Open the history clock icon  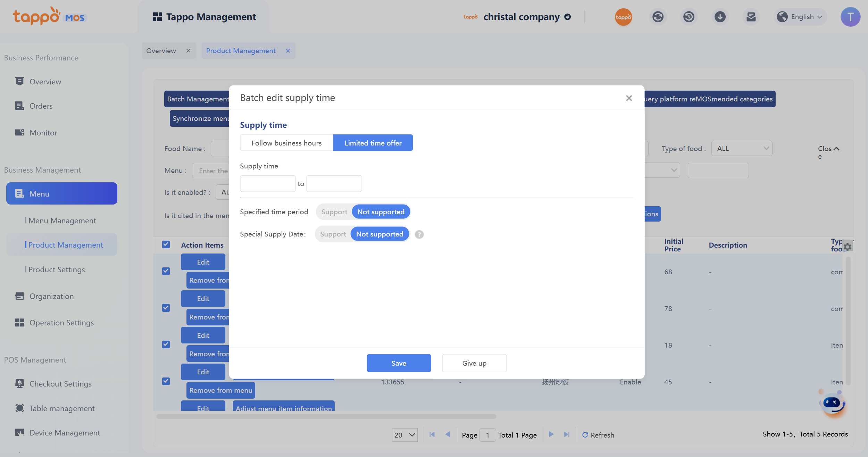click(689, 17)
